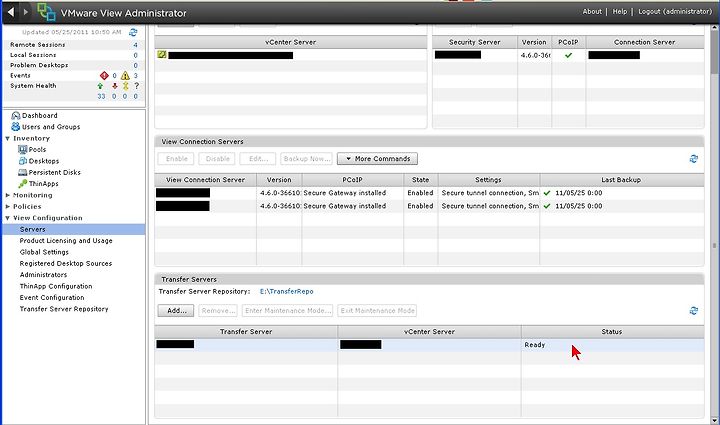Click the question mark health icon
Viewport: 720px width, 425px height.
pos(136,86)
